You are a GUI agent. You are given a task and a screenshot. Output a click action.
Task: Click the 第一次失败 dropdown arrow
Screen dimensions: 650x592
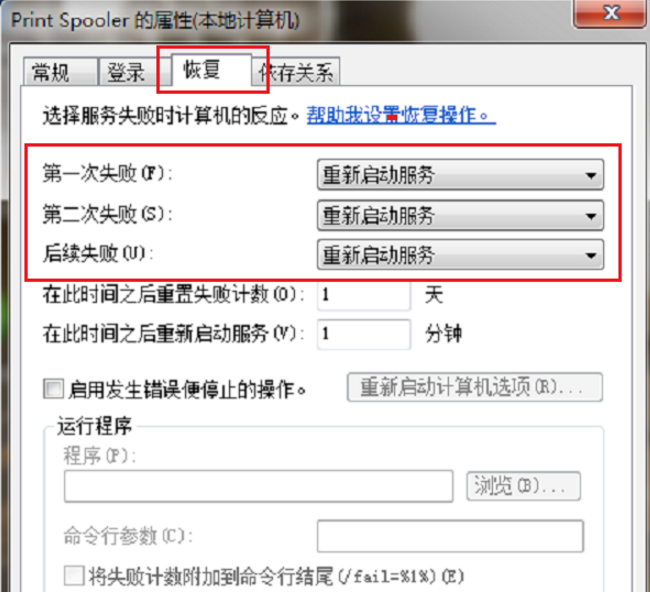click(591, 175)
